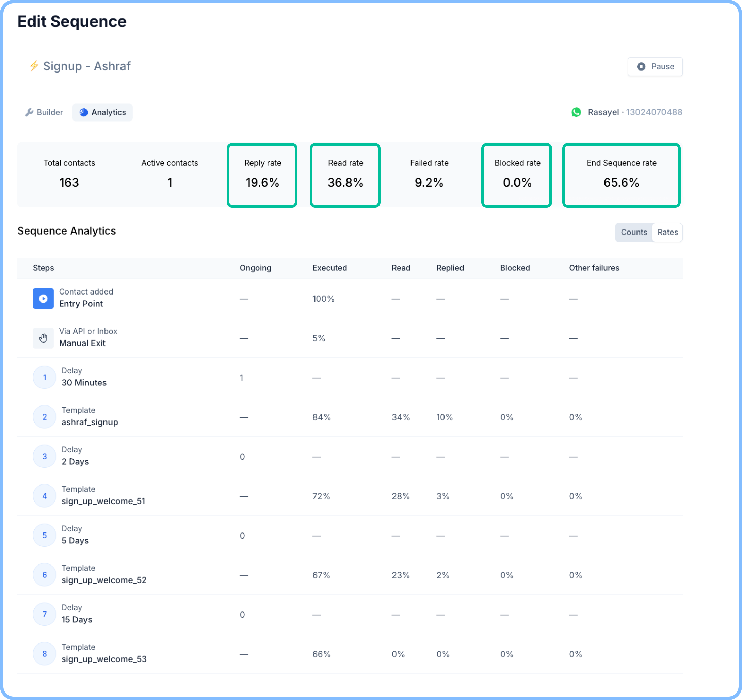This screenshot has width=742, height=700.
Task: Open the Builder tab
Action: (x=43, y=112)
